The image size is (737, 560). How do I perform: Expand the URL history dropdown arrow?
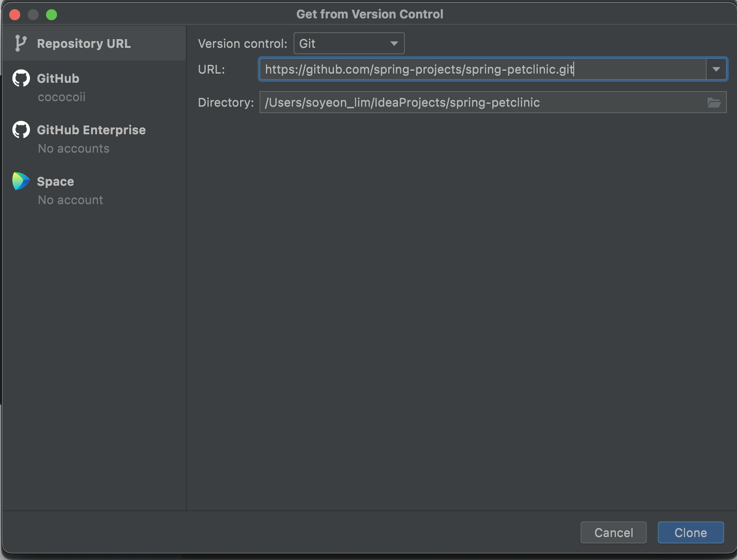716,69
